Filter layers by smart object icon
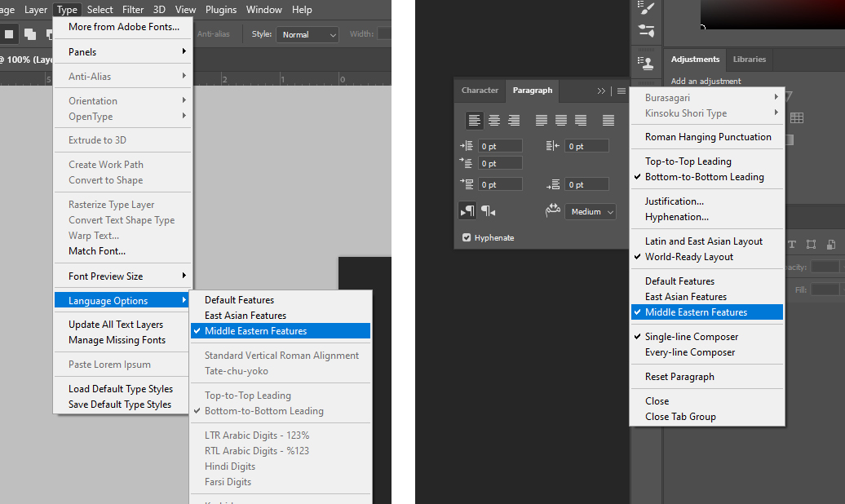The width and height of the screenshot is (845, 504). (x=831, y=244)
